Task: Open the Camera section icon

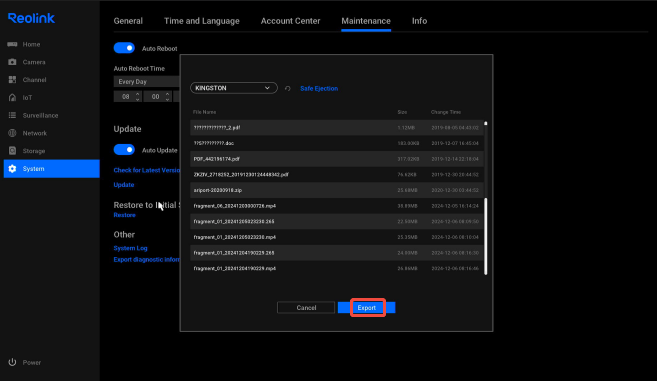Action: [x=12, y=62]
